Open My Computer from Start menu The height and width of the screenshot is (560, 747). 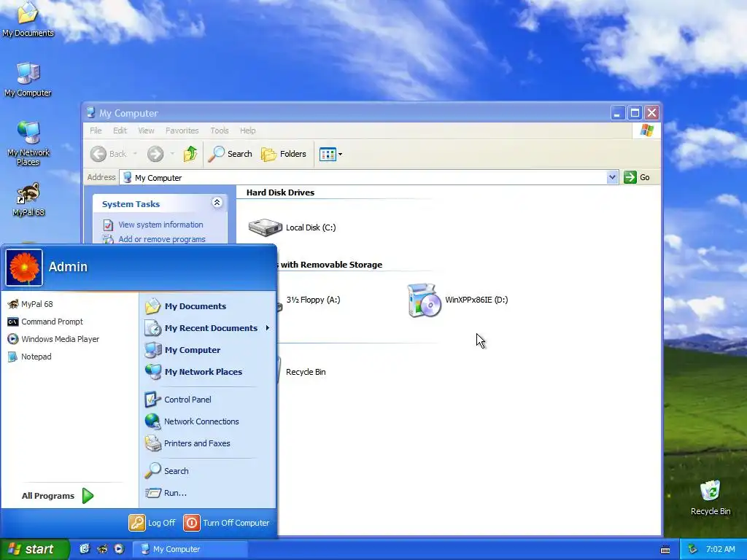tap(182, 350)
